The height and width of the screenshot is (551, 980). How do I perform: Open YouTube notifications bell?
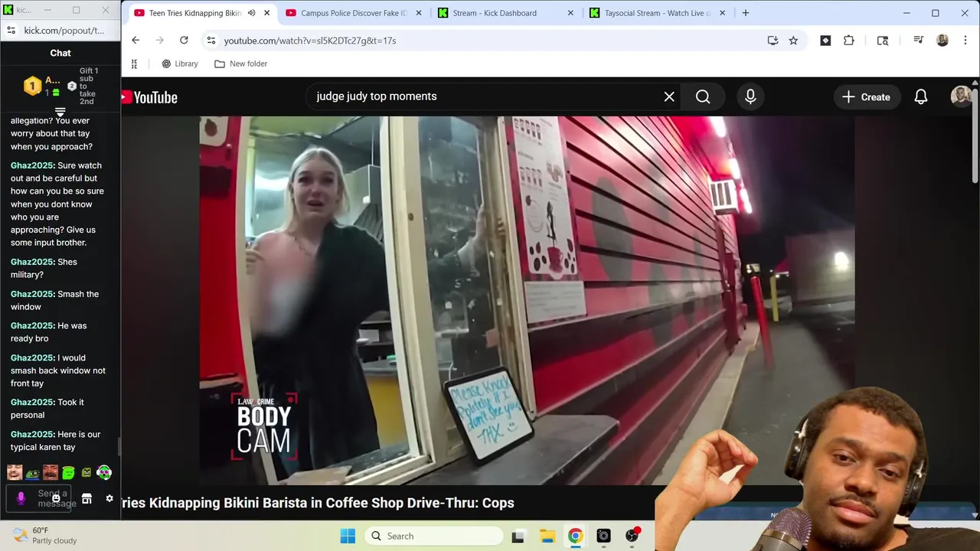(x=921, y=97)
